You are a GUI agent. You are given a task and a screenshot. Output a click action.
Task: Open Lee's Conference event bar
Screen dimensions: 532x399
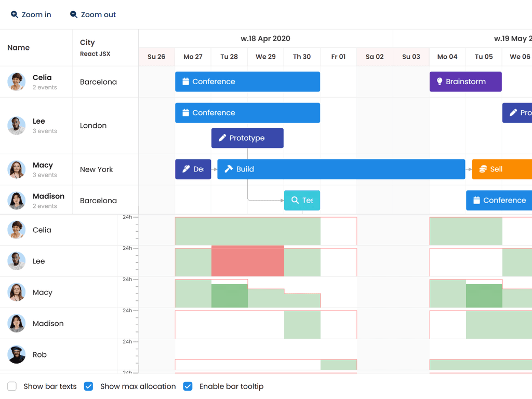tap(247, 113)
